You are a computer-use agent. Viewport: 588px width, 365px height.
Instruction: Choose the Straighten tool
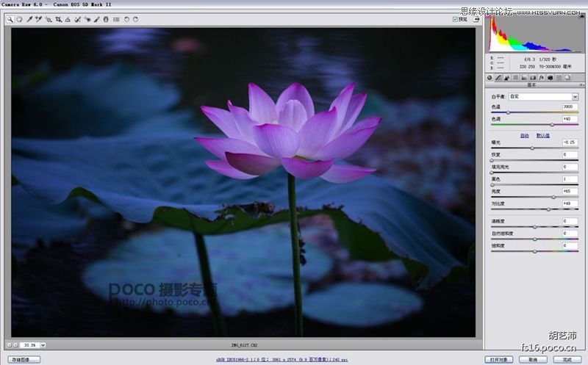68,19
